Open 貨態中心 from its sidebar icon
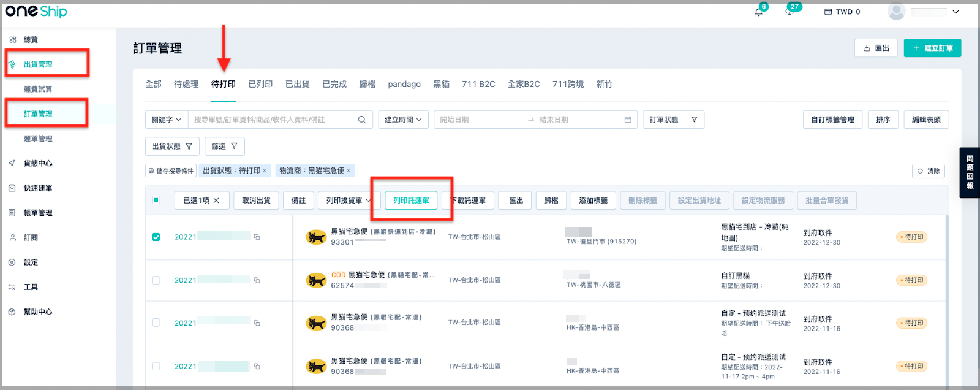 pyautogui.click(x=12, y=163)
